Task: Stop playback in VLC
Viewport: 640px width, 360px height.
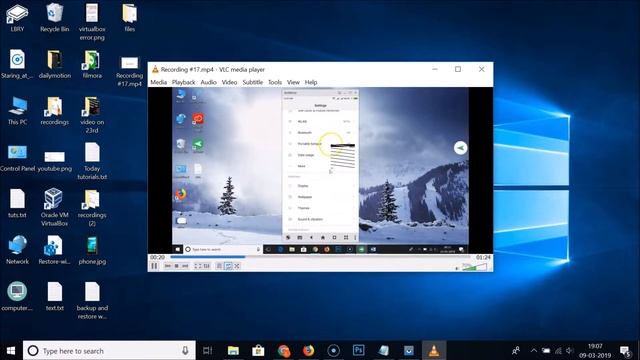Action: [176, 266]
